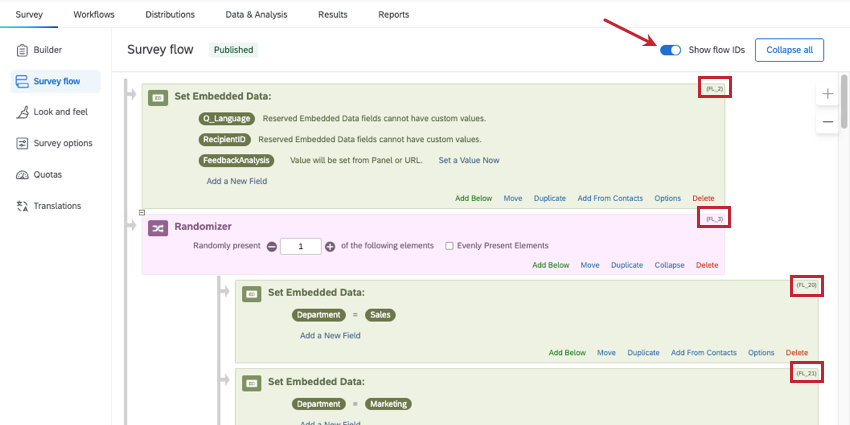The width and height of the screenshot is (850, 425).
Task: Click Duplicate on the Sales block
Action: coord(643,352)
